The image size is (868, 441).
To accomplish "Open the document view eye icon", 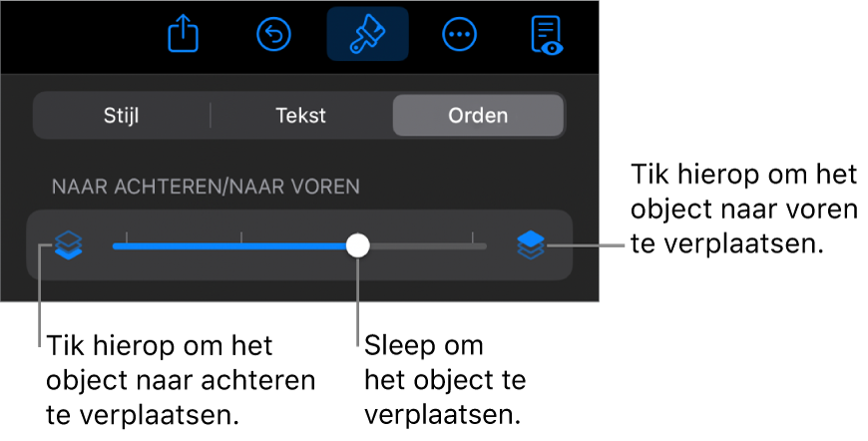I will pyautogui.click(x=547, y=35).
